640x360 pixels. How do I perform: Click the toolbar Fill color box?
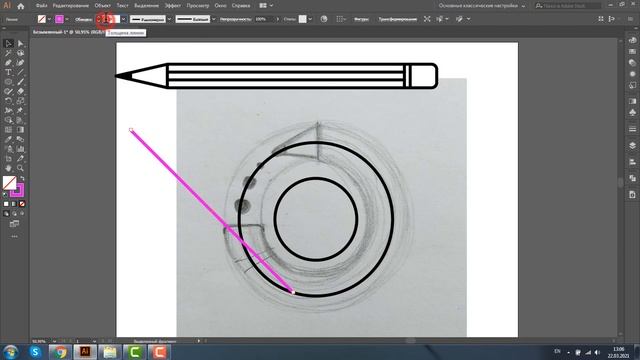click(9, 182)
